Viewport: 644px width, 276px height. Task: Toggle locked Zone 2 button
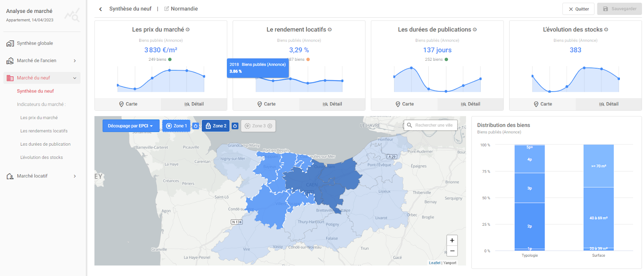click(216, 126)
